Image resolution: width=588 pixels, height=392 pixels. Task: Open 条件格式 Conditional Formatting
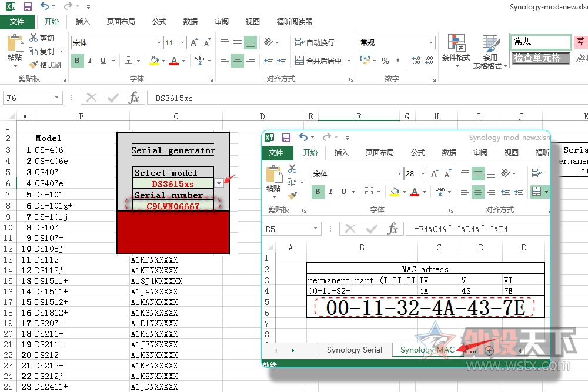coord(456,50)
